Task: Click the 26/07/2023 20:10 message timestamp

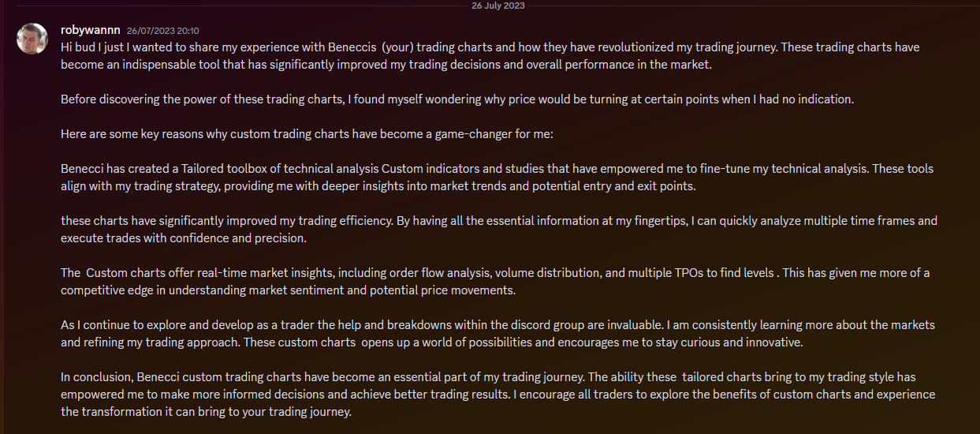Action: [x=163, y=31]
